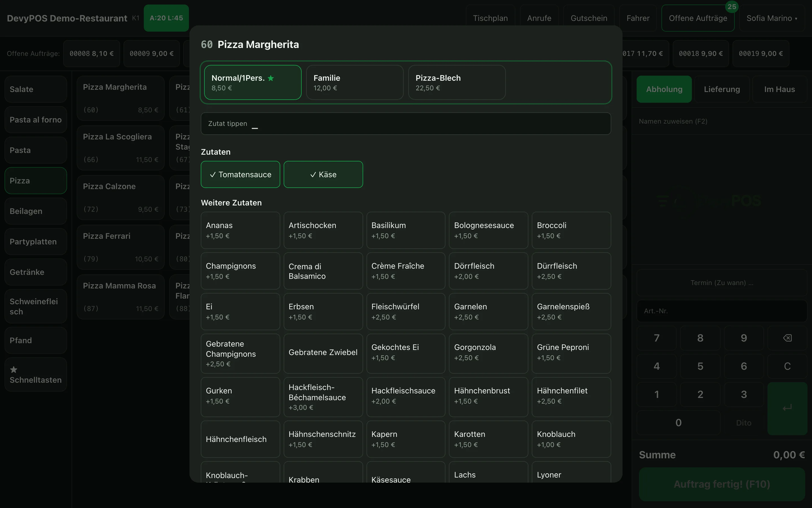Open the Fahrer tab
This screenshot has height=508, width=812.
tap(638, 18)
